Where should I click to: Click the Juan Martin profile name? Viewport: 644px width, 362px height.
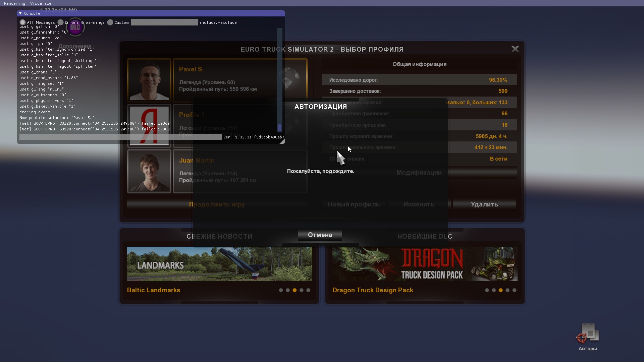coord(197,161)
